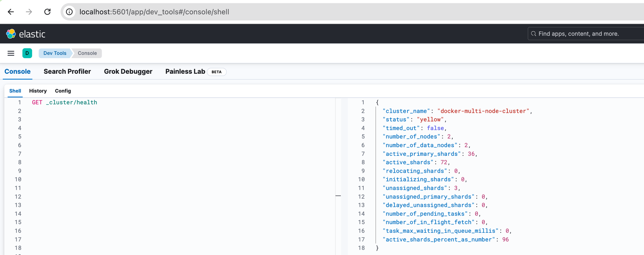Click the divider handle between editor panes

coord(338,196)
